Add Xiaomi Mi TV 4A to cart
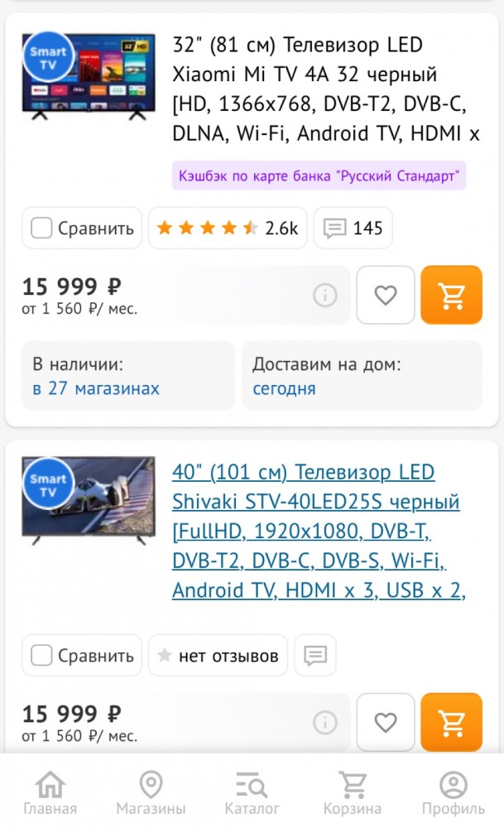Image resolution: width=504 pixels, height=828 pixels. [x=451, y=295]
